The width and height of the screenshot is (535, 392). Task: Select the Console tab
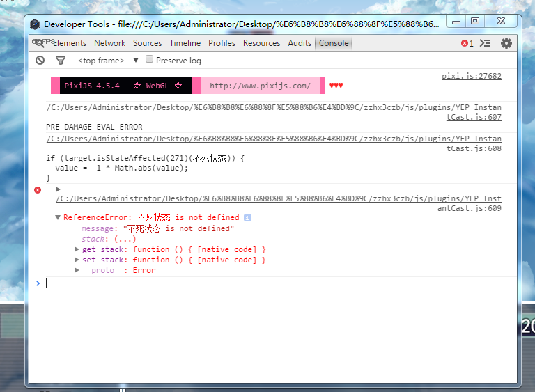(x=334, y=43)
